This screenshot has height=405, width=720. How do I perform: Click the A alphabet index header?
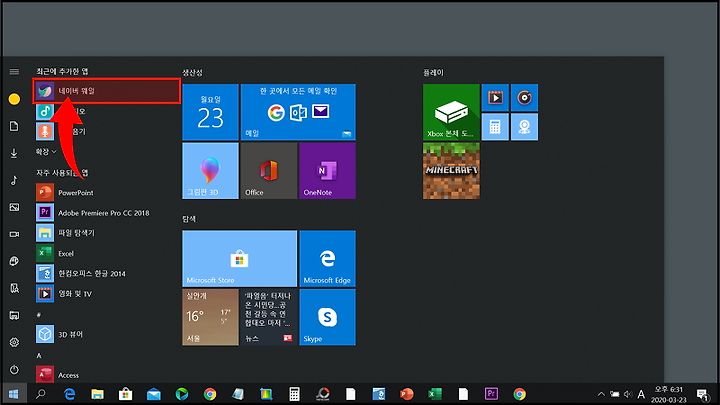39,355
